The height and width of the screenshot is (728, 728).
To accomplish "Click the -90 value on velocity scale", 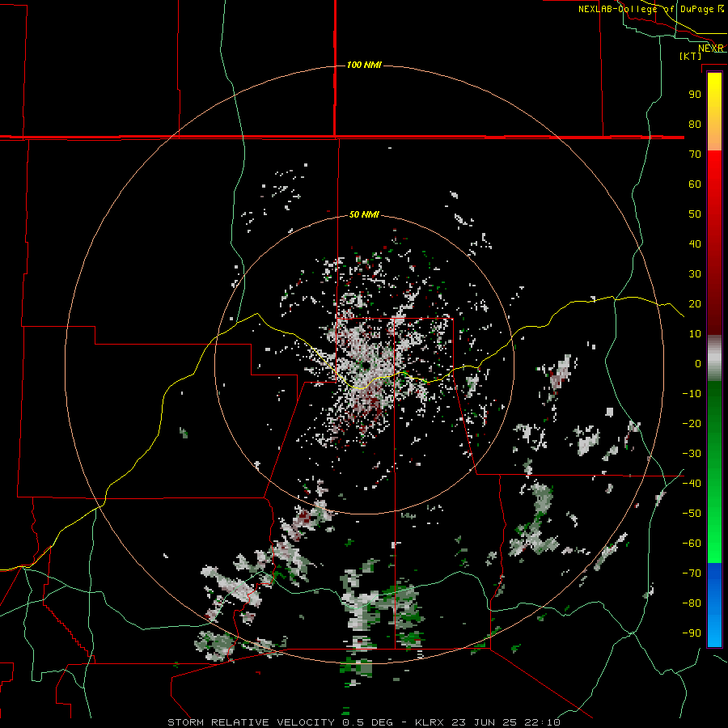I will (x=692, y=633).
